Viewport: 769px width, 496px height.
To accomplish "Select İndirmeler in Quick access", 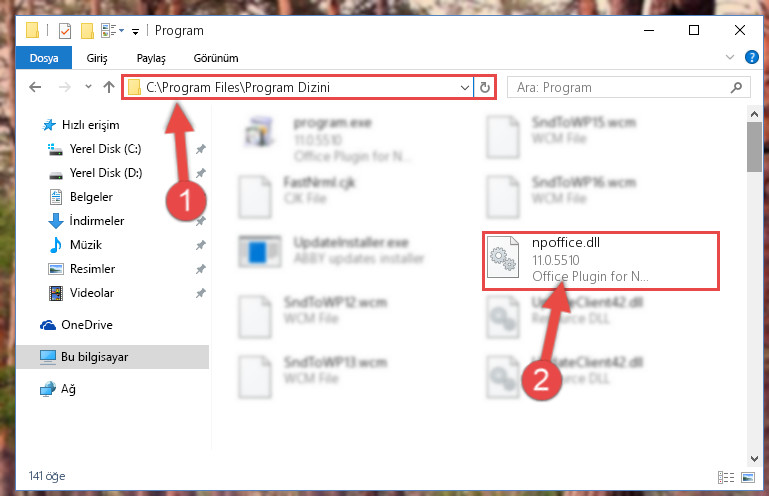I will tap(97, 221).
